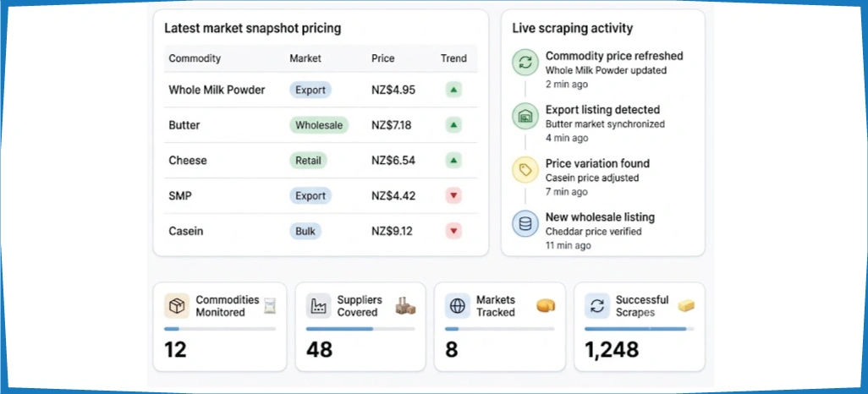The height and width of the screenshot is (394, 868).
Task: Click the sync icon on Successful Scrapes card
Action: (597, 306)
